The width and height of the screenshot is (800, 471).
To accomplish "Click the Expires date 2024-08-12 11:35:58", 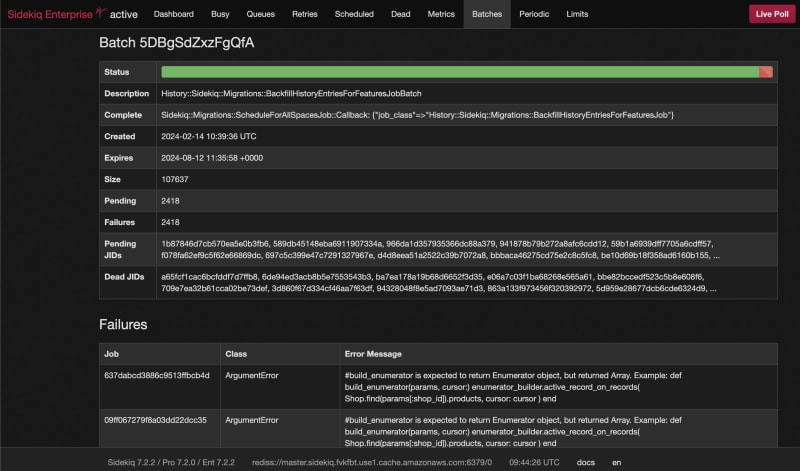I will pyautogui.click(x=212, y=158).
